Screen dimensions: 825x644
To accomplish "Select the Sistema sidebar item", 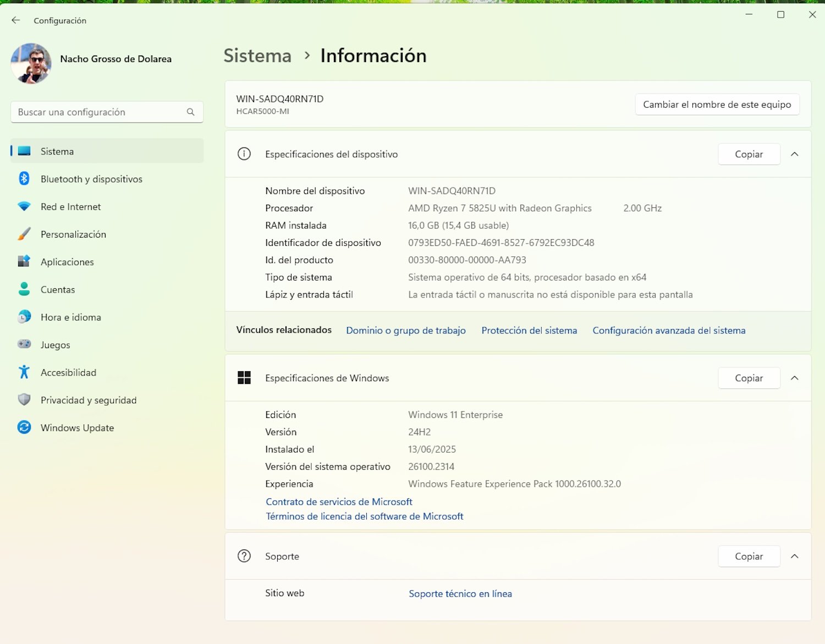I will [107, 151].
